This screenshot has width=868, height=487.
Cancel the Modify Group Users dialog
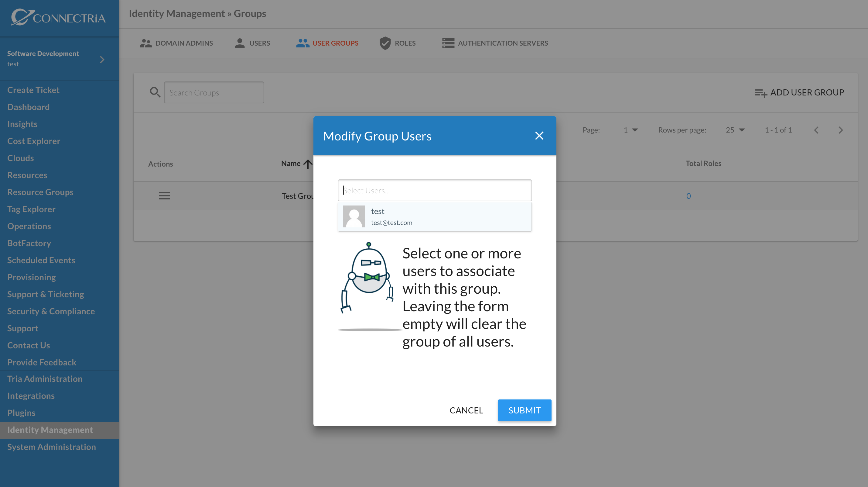466,410
